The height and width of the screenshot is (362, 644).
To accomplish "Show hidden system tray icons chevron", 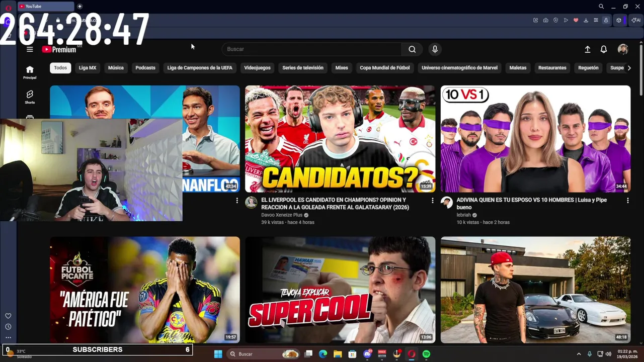I will 579,354.
